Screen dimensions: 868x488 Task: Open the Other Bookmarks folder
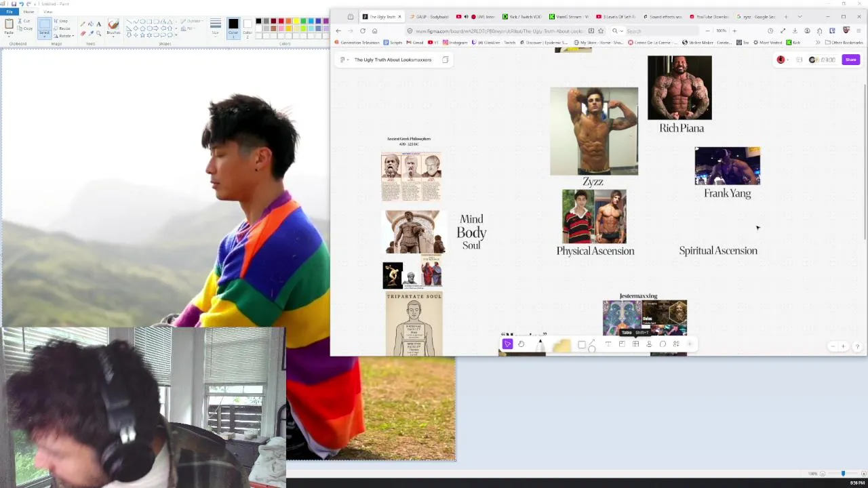844,43
